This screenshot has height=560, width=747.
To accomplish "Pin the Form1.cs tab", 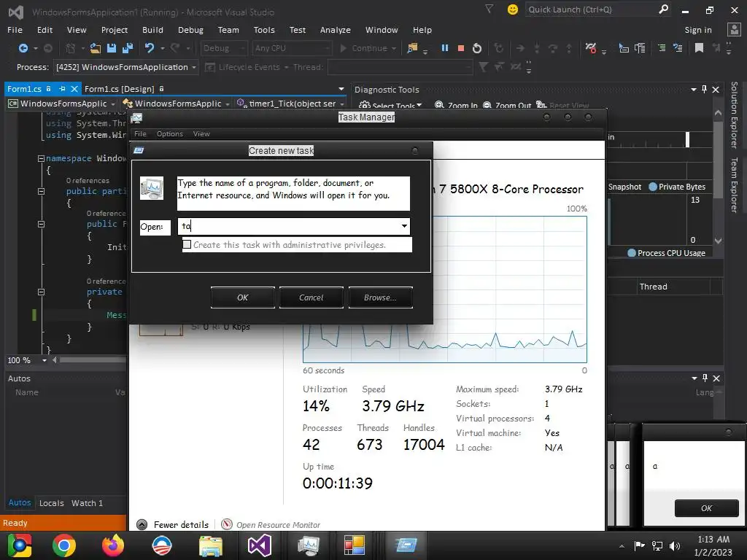I will (62, 88).
